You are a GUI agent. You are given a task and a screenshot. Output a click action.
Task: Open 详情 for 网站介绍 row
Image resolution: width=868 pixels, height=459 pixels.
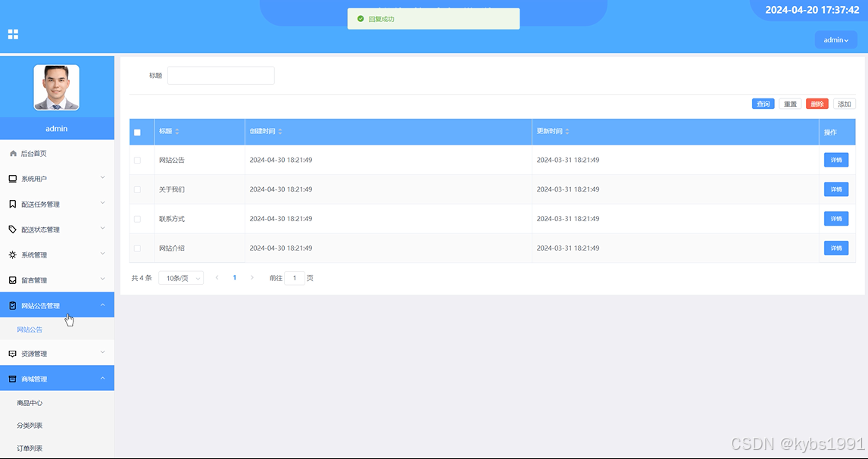point(836,248)
